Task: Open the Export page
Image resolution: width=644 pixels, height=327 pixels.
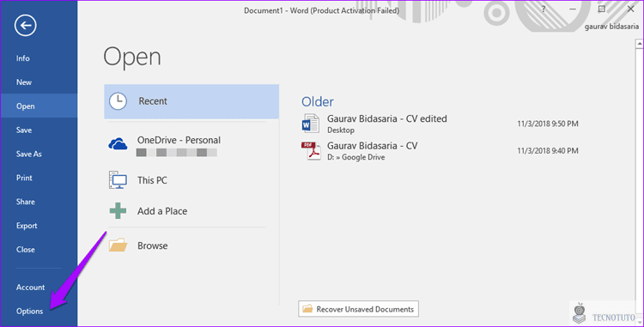Action: point(39,226)
